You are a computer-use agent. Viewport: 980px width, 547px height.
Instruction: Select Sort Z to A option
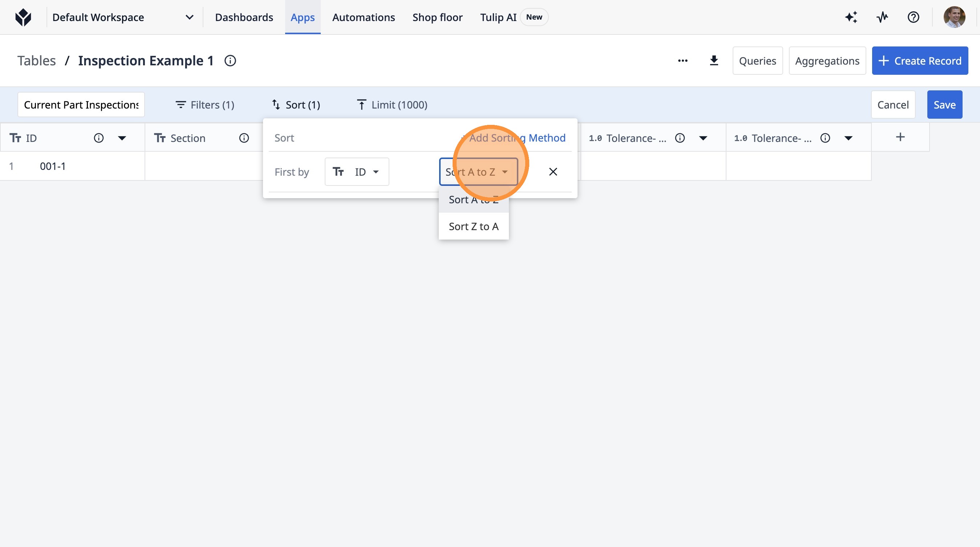point(473,226)
